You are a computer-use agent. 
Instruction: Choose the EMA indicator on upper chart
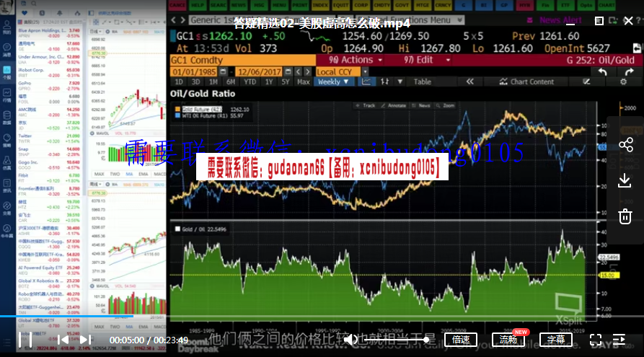click(144, 174)
